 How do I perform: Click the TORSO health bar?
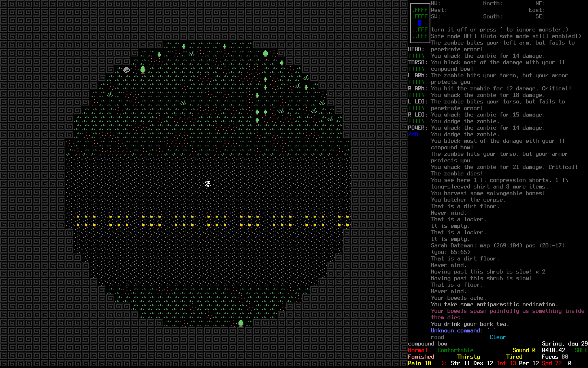[416, 69]
